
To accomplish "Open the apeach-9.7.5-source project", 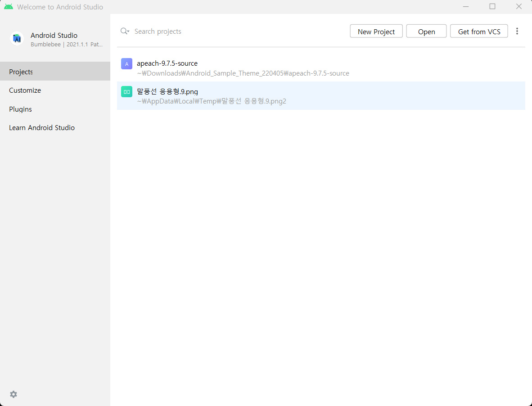I will (x=321, y=68).
